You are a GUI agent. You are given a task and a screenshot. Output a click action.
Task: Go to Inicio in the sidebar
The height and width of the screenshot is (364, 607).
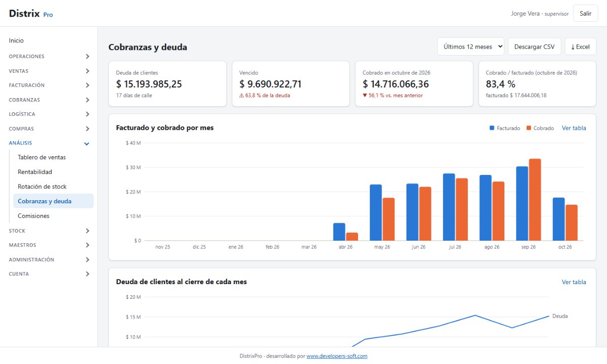(x=16, y=40)
